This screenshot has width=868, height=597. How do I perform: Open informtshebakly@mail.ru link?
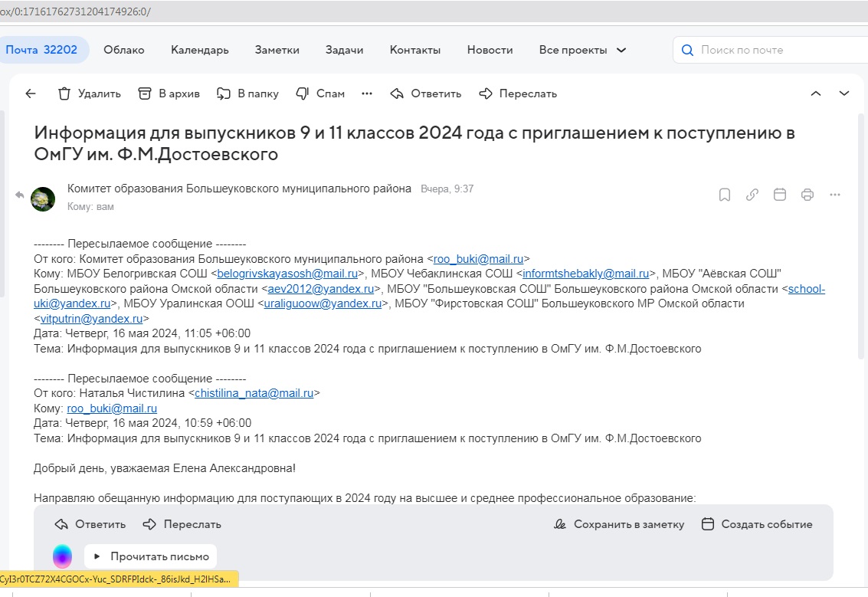coord(585,274)
